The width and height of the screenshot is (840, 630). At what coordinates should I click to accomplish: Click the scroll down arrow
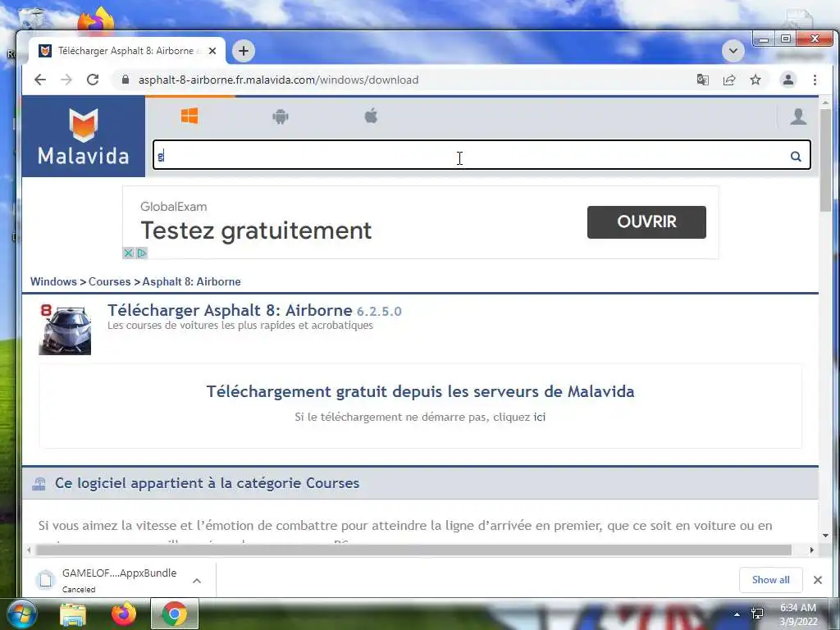(x=825, y=535)
